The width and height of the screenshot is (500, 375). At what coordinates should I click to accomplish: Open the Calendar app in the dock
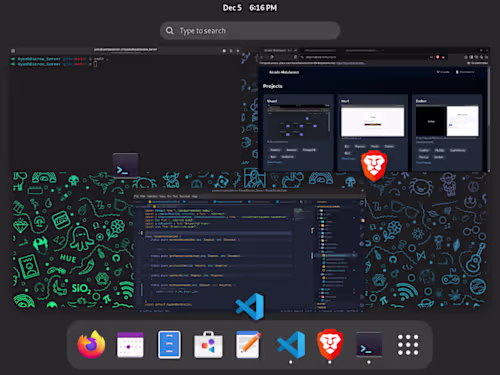point(130,345)
